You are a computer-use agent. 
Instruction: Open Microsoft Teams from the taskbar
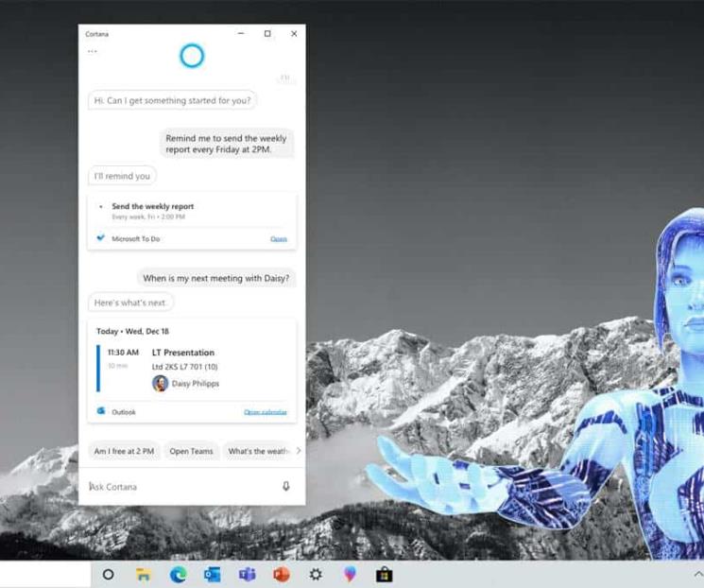coord(247,574)
